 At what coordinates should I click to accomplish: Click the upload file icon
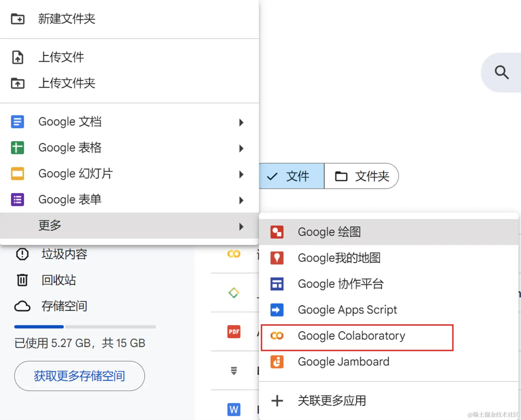coord(18,58)
